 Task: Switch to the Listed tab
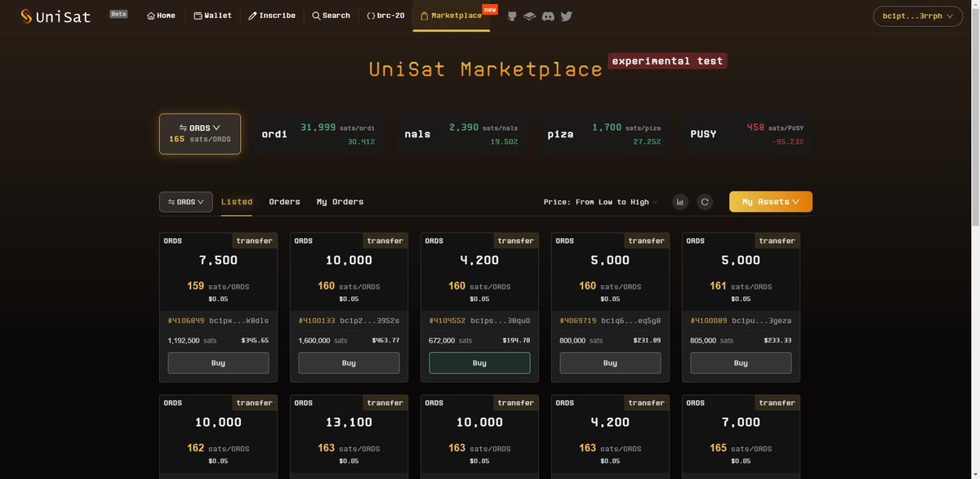[237, 202]
